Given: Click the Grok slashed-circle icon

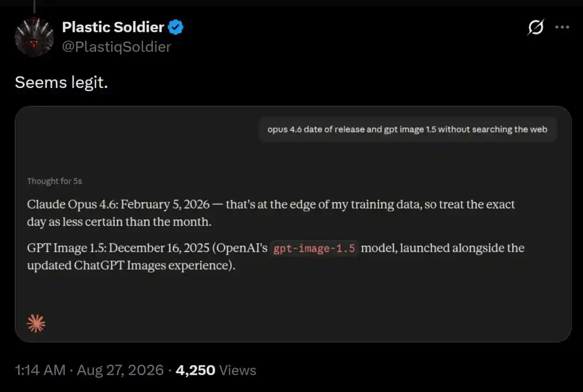Looking at the screenshot, I should 536,27.
